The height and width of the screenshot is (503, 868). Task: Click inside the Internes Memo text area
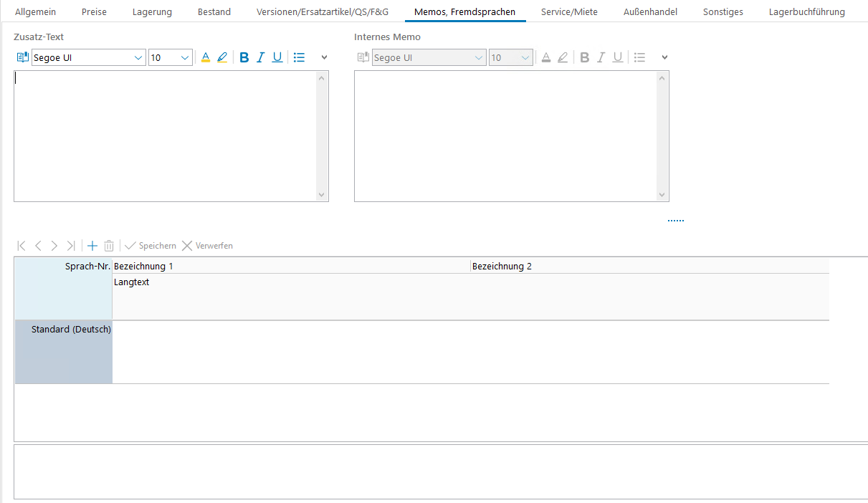[x=506, y=136]
